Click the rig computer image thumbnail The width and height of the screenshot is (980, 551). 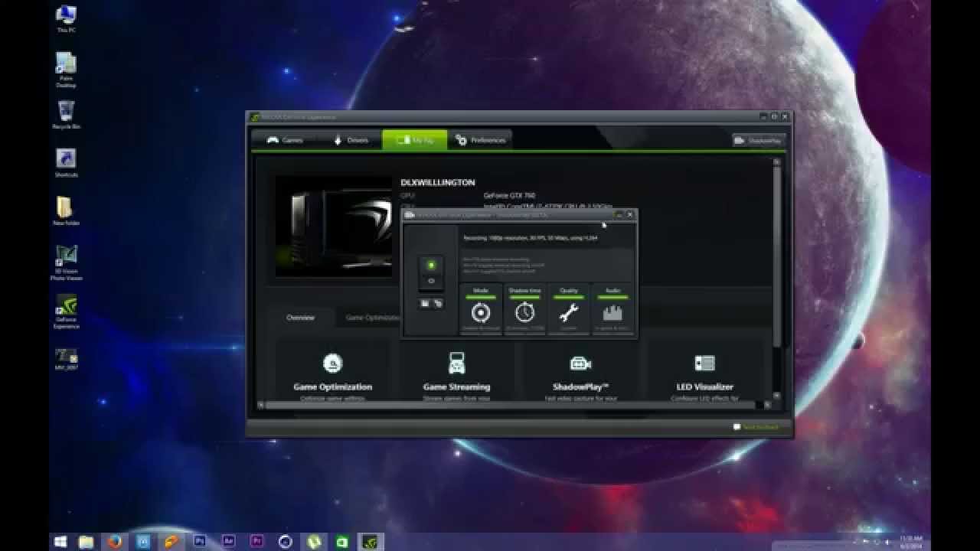click(x=334, y=227)
